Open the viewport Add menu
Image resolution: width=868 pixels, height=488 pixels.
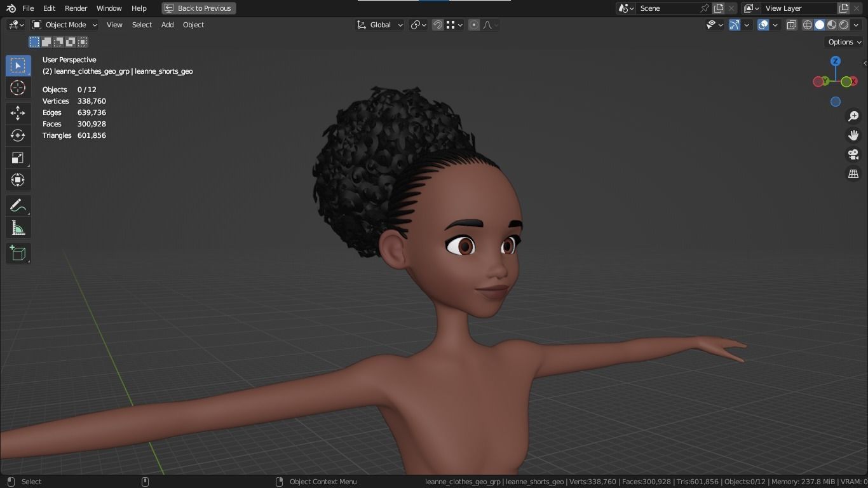tap(167, 25)
